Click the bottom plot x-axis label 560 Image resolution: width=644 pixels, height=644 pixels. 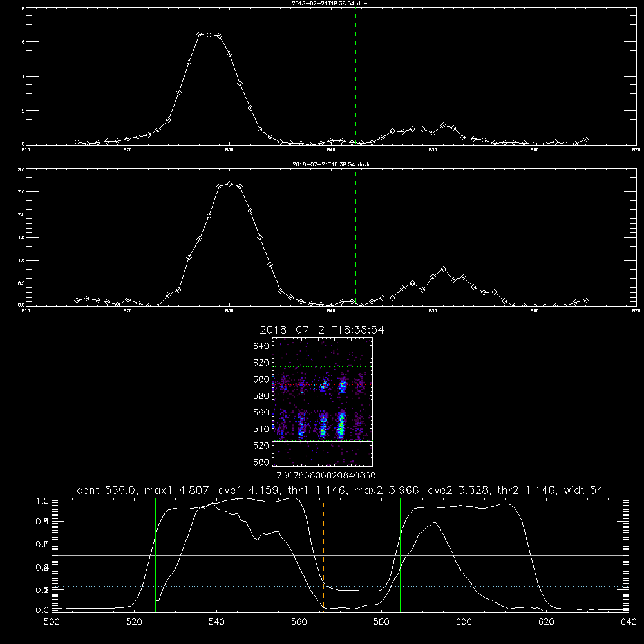click(x=299, y=622)
